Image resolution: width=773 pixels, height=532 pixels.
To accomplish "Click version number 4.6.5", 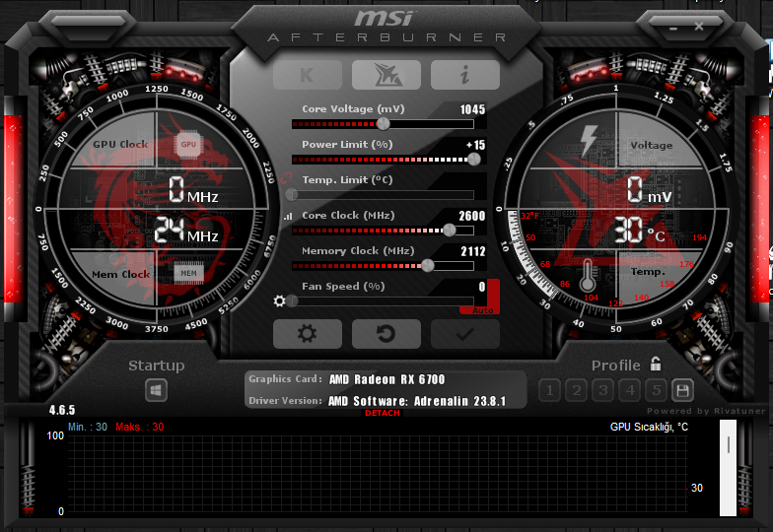I will (62, 410).
